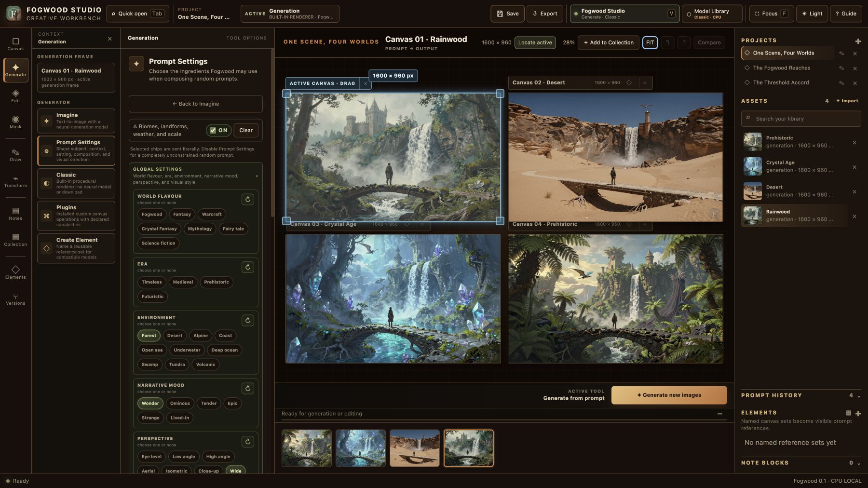Open the Versions panel
The image size is (868, 488).
[x=15, y=298]
